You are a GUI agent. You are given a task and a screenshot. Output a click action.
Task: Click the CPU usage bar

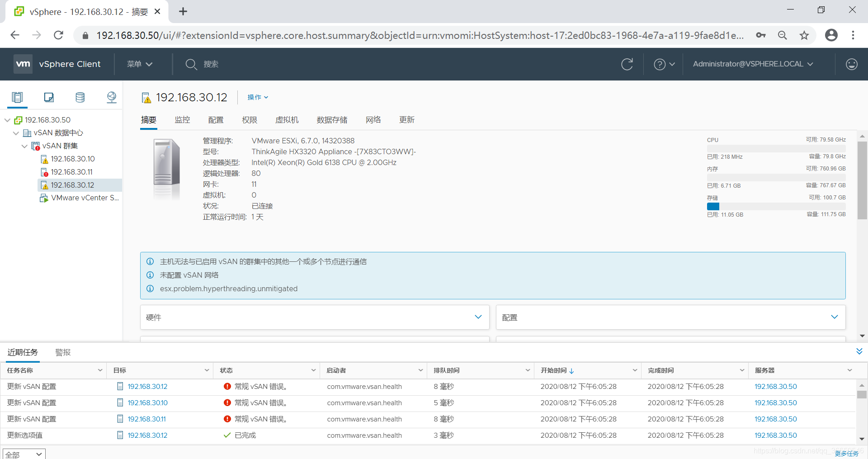tap(776, 148)
